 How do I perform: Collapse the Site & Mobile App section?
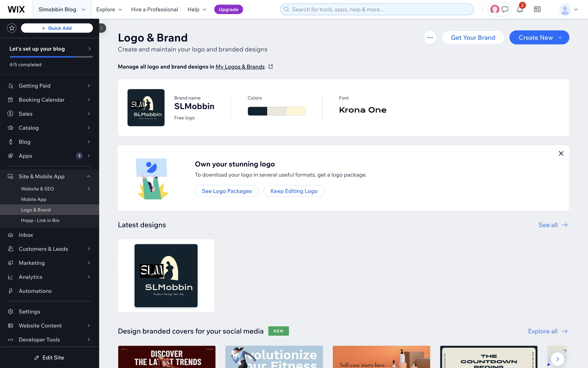[89, 176]
